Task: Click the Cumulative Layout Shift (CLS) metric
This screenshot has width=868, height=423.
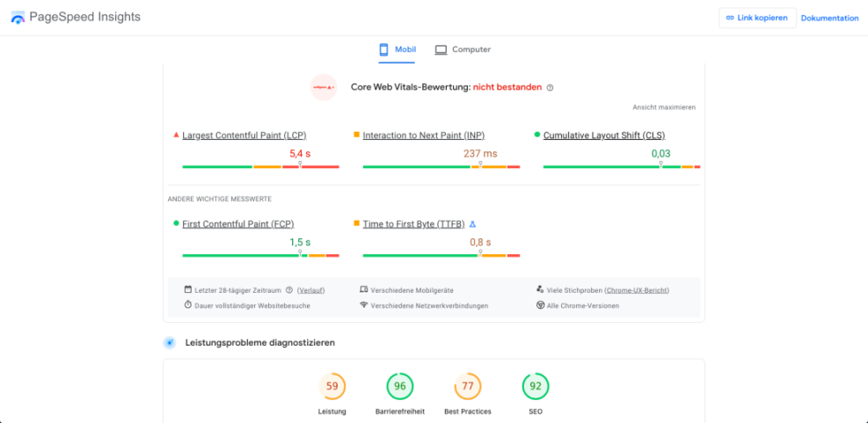Action: [606, 135]
